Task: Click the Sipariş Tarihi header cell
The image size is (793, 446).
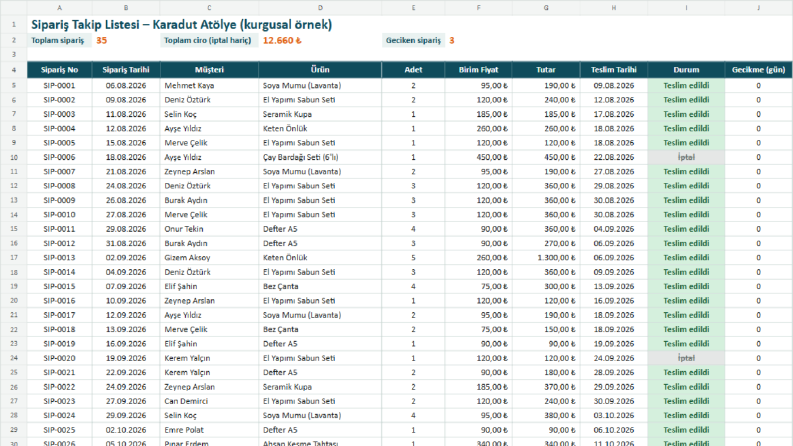Action: pos(126,70)
